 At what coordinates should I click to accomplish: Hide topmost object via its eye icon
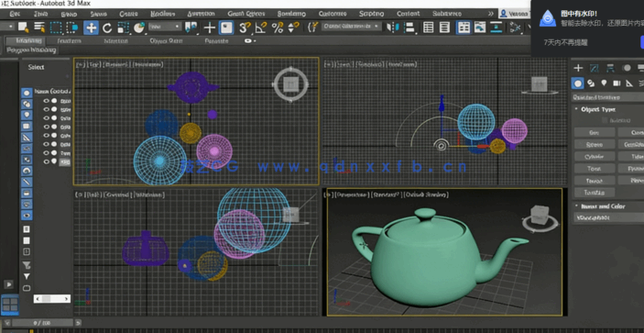point(47,101)
